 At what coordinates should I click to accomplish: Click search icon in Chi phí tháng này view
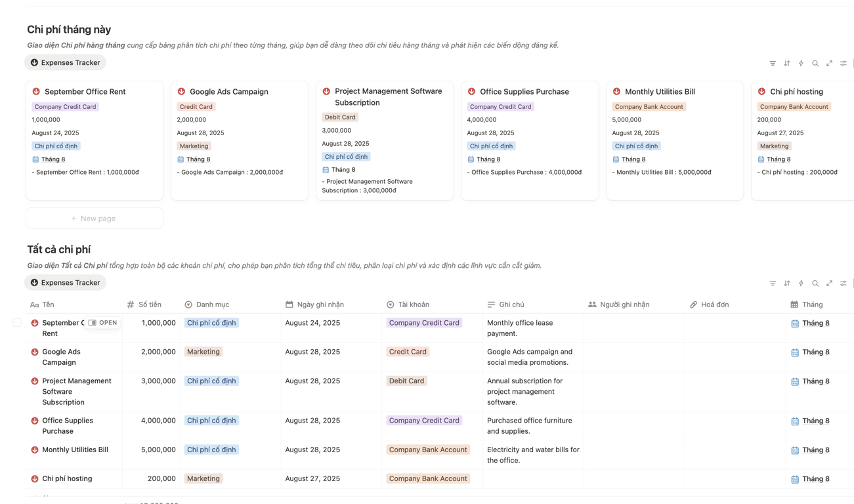click(x=815, y=63)
